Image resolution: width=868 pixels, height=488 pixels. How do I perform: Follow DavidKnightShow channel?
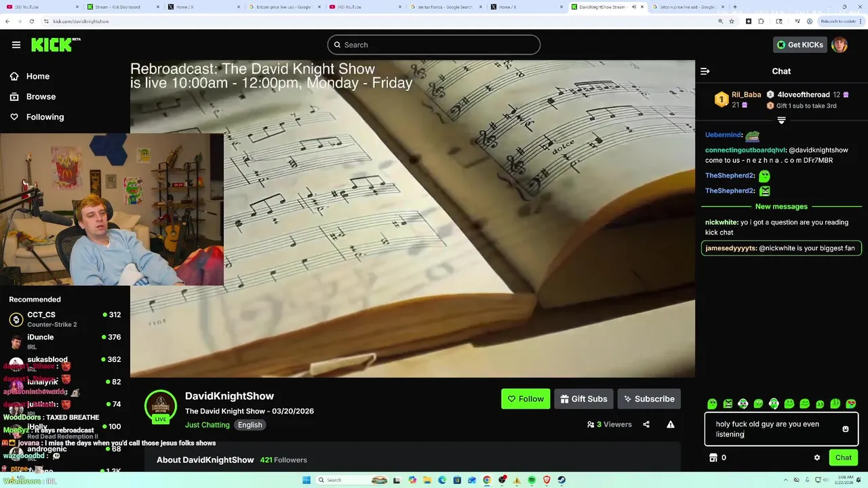526,399
